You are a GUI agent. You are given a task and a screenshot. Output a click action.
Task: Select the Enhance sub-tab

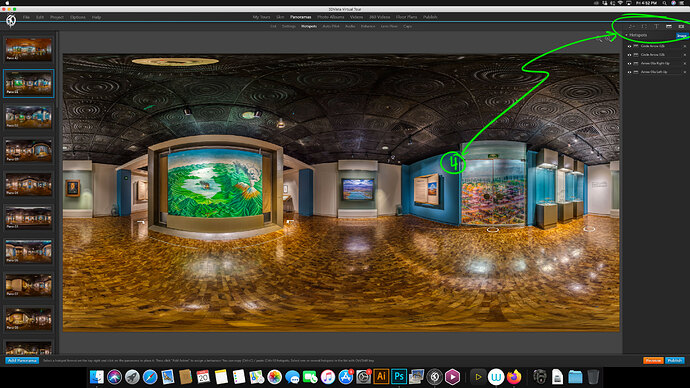(368, 26)
